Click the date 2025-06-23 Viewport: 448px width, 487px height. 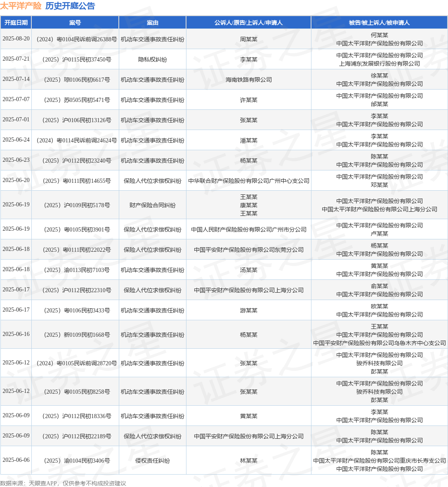pyautogui.click(x=16, y=160)
